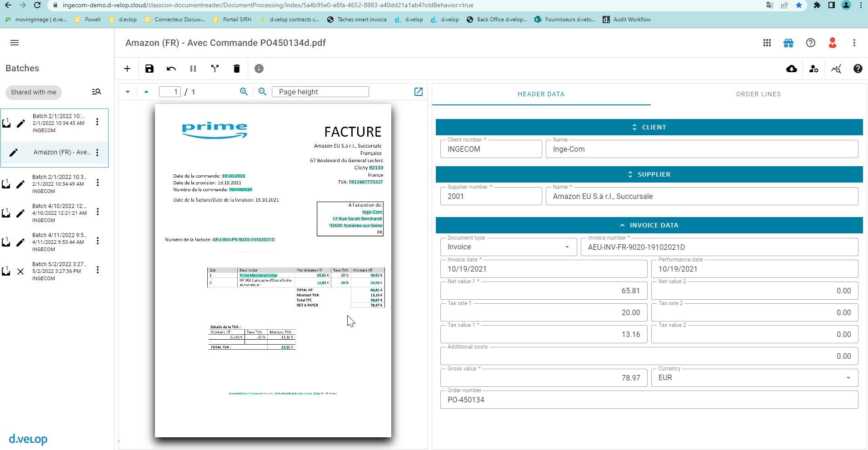Open Currency EUR dropdown
Viewport: 868px width, 450px height.
[755, 378]
